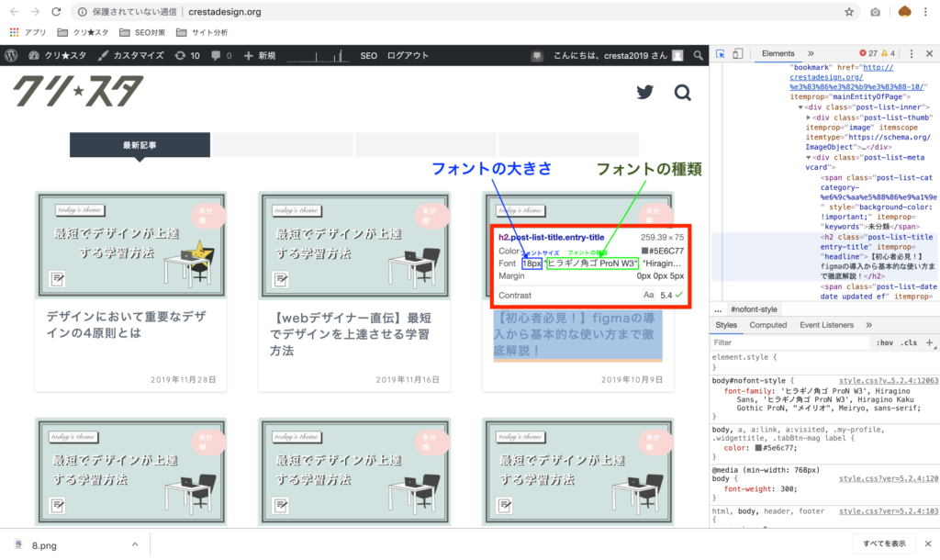Open the クリ★スタ dashboard item in the admin bar

coord(58,56)
